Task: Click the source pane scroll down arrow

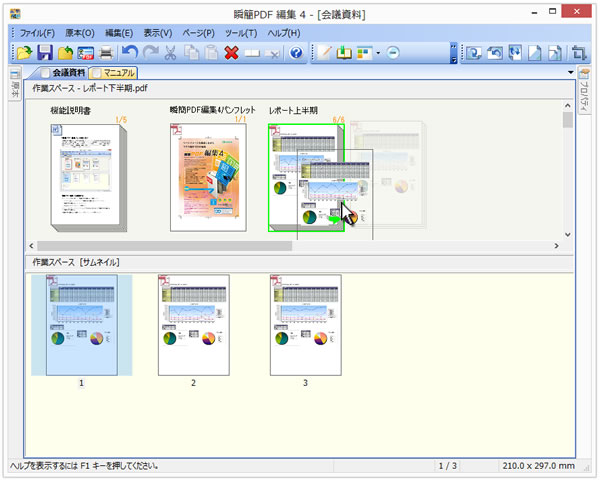Action: 568,235
